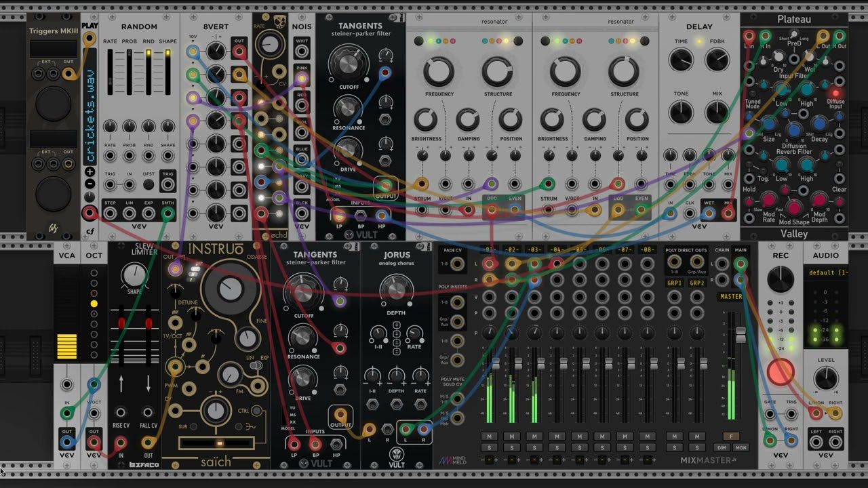Open the -04- channel label on MixMaster
This screenshot has width=868, height=488.
pos(557,250)
